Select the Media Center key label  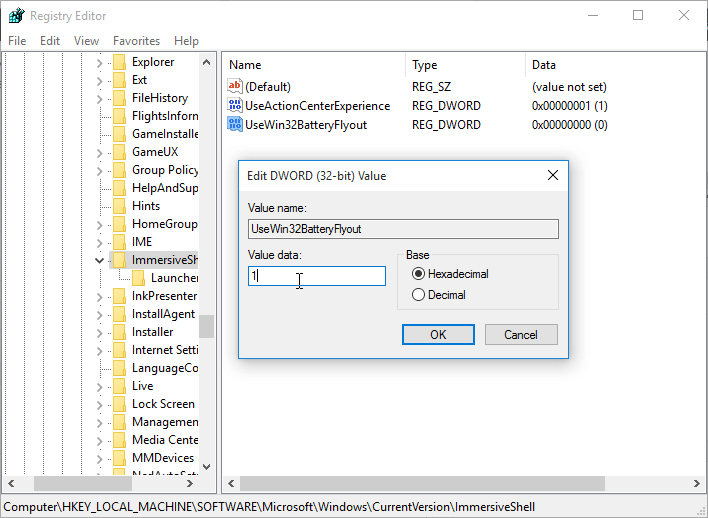pos(165,440)
